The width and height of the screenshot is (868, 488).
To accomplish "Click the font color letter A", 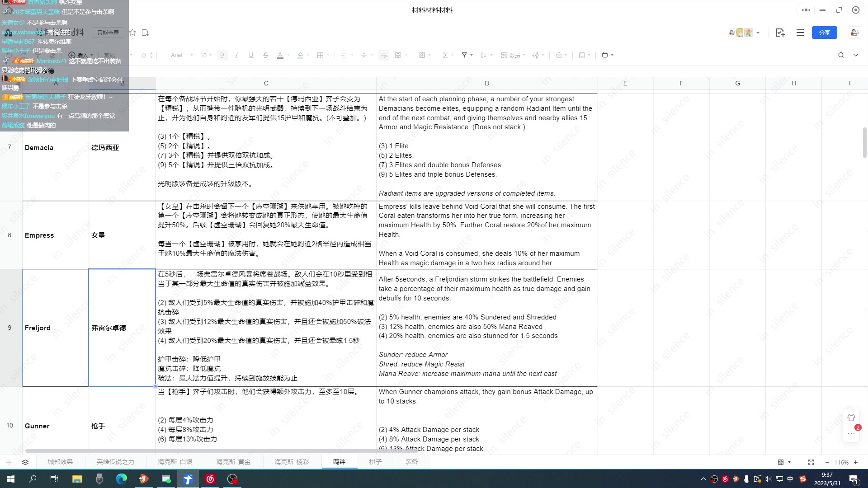I will tap(280, 55).
